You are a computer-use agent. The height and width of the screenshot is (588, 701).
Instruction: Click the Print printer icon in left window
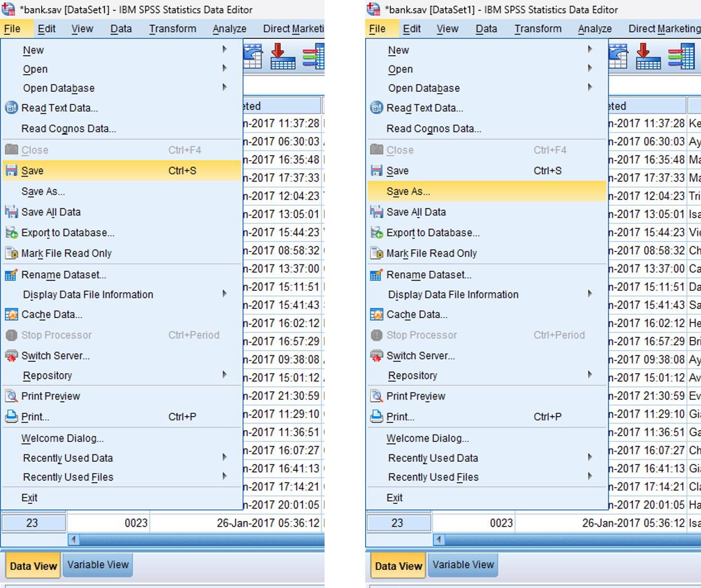click(11, 417)
